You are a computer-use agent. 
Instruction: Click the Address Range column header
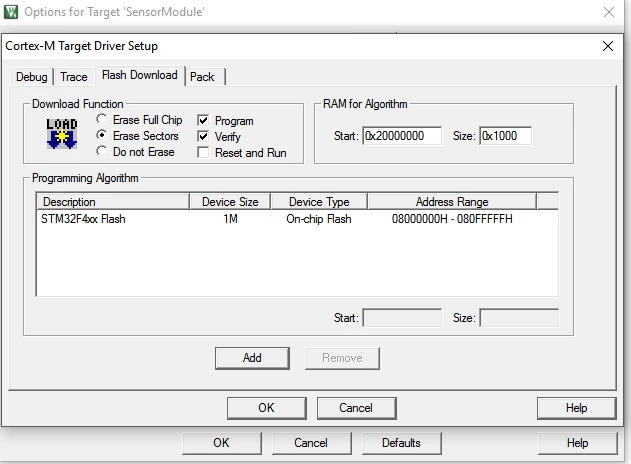tap(452, 201)
